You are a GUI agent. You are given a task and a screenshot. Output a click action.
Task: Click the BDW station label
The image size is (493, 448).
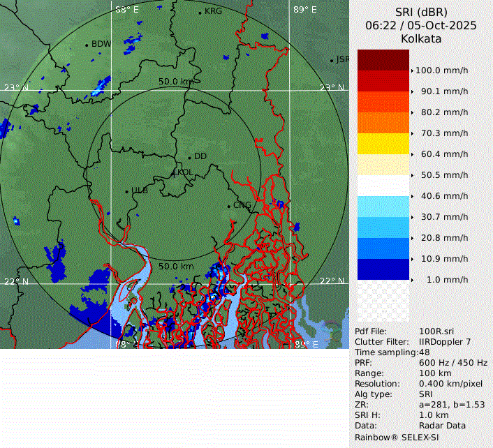pos(102,44)
